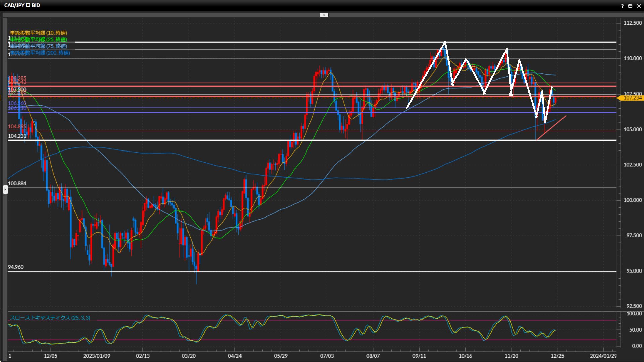644x362 pixels.
Task: Click the 112.500 price axis label
Action: coord(632,23)
